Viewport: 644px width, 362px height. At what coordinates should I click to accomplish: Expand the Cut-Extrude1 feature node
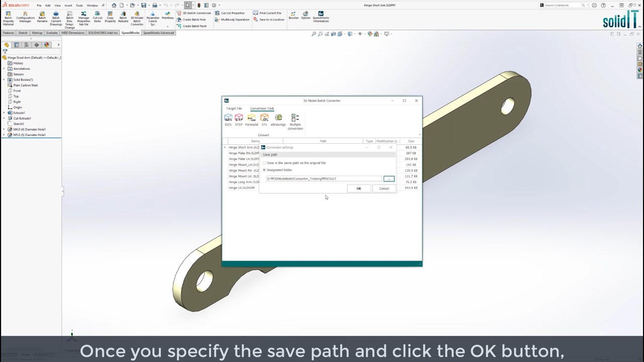coord(4,118)
